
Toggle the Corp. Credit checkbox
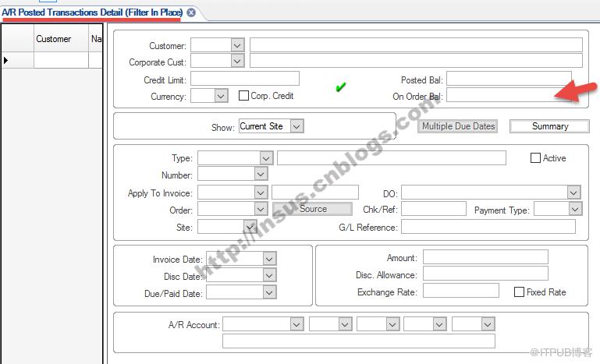pyautogui.click(x=243, y=95)
